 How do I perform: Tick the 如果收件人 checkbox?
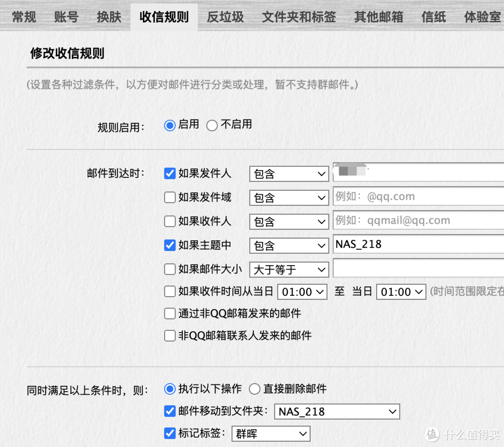tap(170, 221)
